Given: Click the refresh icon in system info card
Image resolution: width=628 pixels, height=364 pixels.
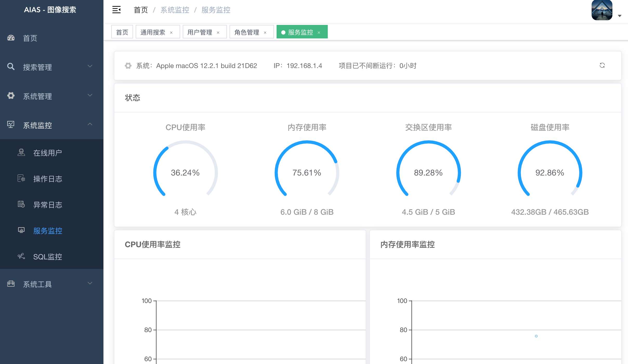Looking at the screenshot, I should pos(602,65).
